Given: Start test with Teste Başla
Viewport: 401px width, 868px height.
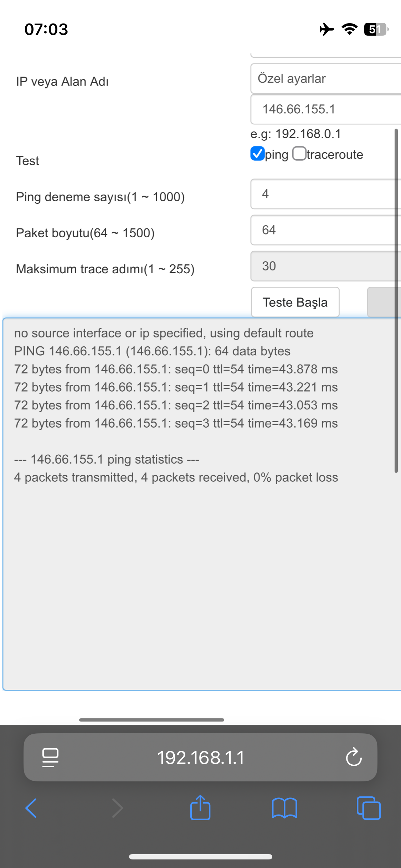Looking at the screenshot, I should pyautogui.click(x=295, y=302).
